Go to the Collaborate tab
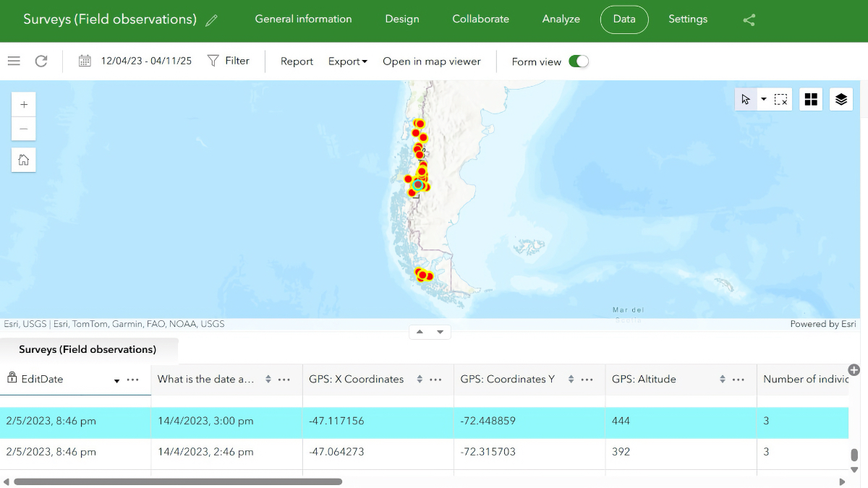 (480, 20)
